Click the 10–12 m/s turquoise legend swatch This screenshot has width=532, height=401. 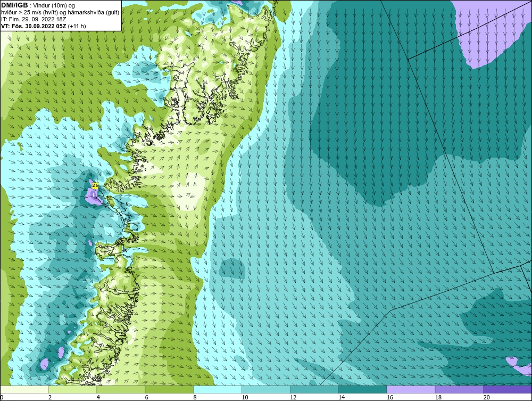[x=266, y=389]
